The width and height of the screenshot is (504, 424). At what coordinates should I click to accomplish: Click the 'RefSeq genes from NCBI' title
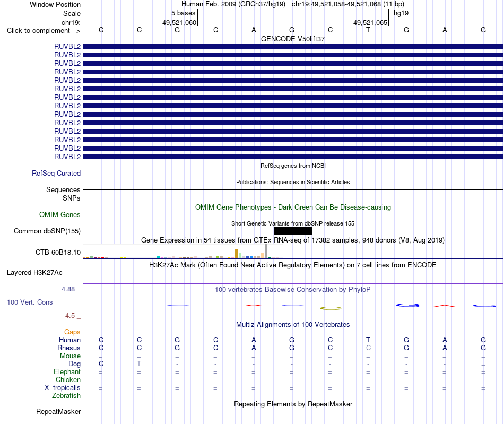[293, 166]
